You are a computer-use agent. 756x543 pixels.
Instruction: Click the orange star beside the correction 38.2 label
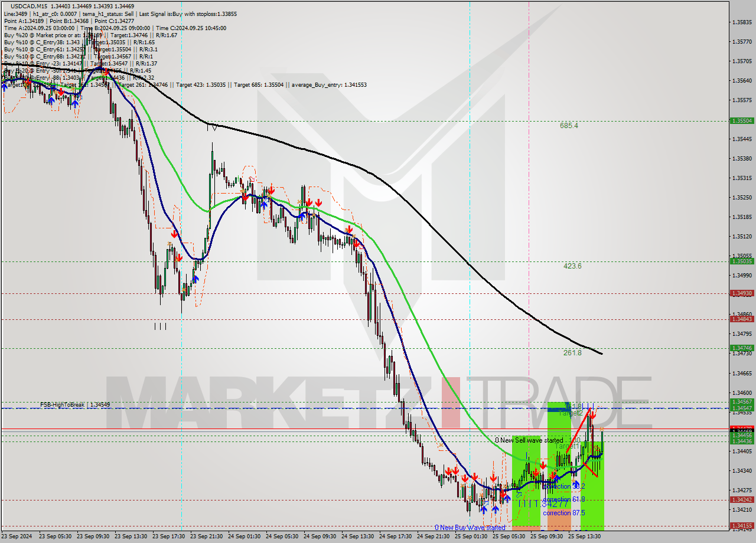tap(573, 480)
